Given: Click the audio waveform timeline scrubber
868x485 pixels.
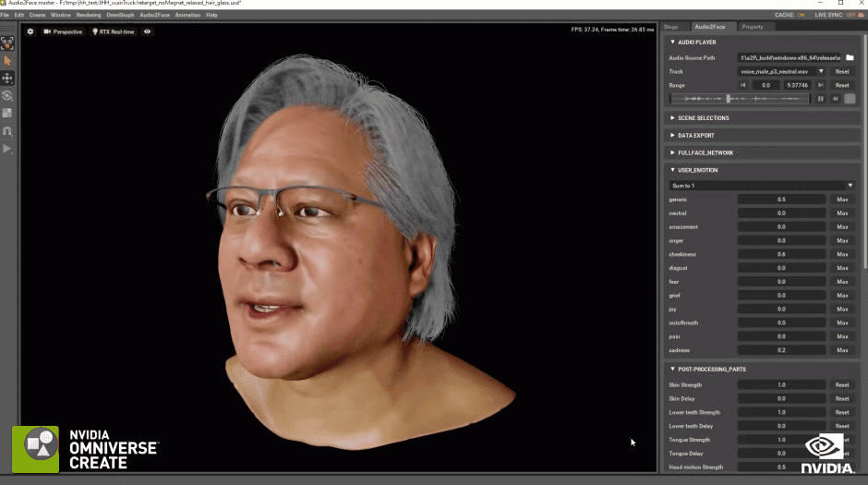Looking at the screenshot, I should click(x=740, y=99).
